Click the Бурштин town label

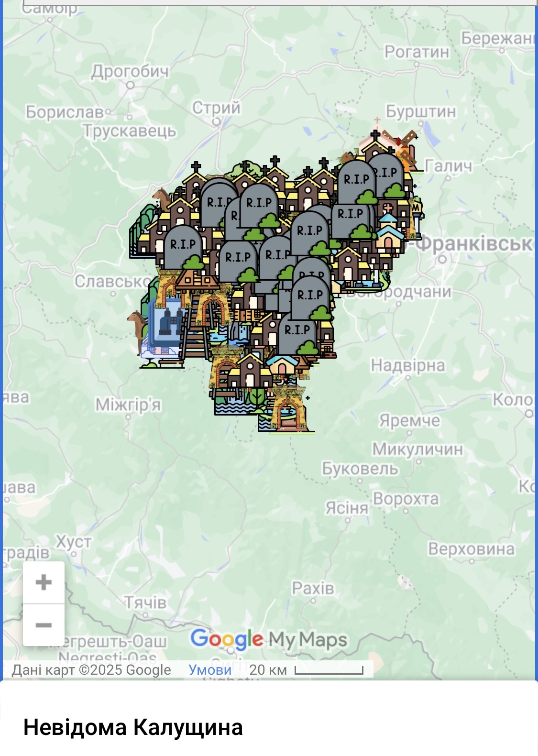(x=421, y=111)
